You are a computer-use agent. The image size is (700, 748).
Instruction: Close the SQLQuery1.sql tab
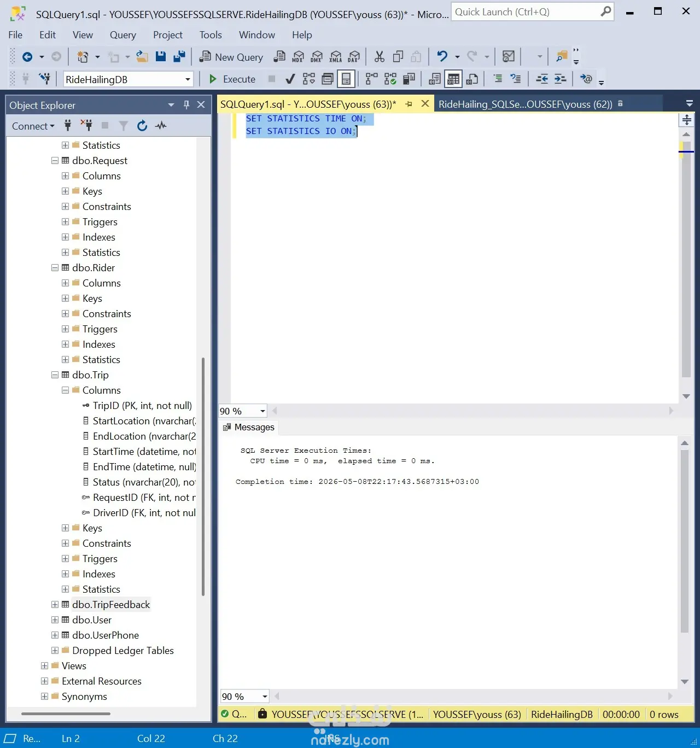tap(425, 104)
